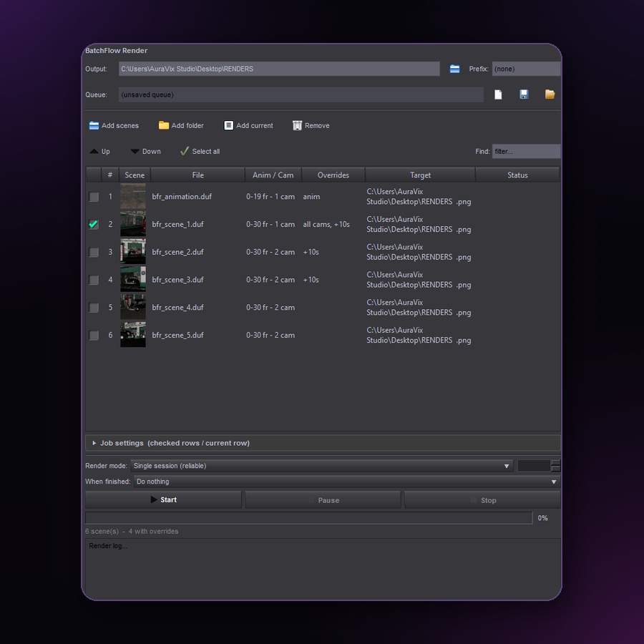Click the Add folder icon
The image size is (644, 644).
163,125
